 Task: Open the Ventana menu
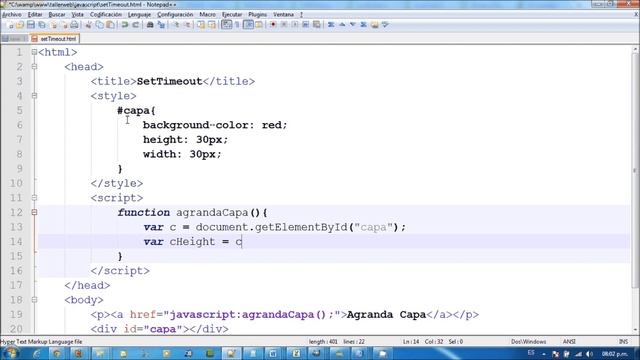(x=283, y=14)
